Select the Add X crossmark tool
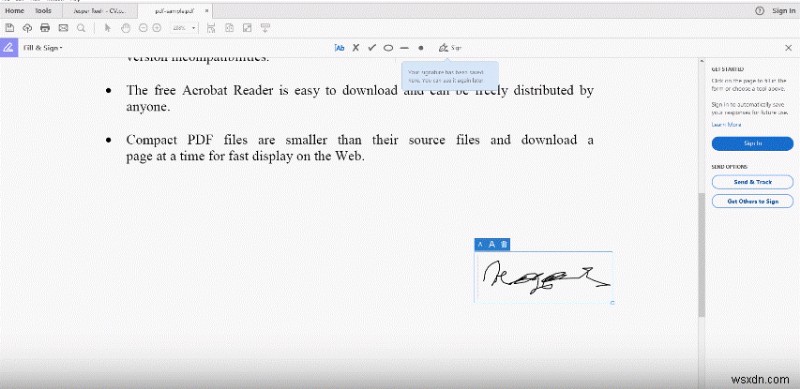 [356, 48]
